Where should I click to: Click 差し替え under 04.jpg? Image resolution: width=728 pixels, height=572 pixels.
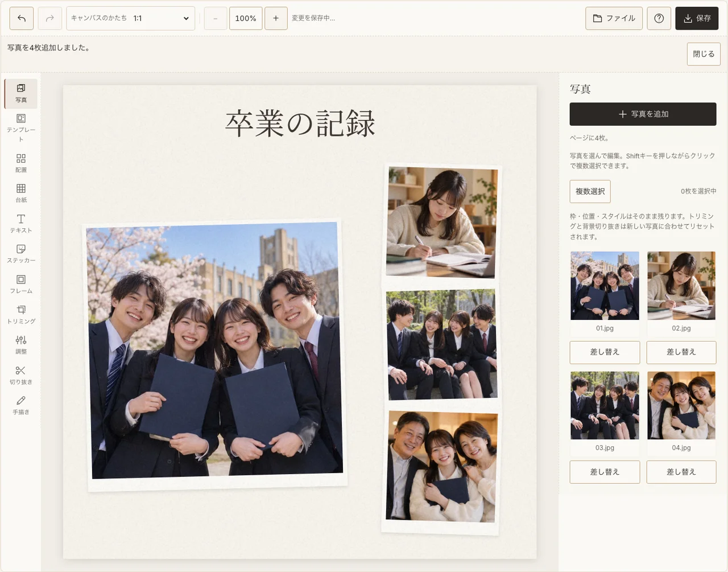(681, 472)
